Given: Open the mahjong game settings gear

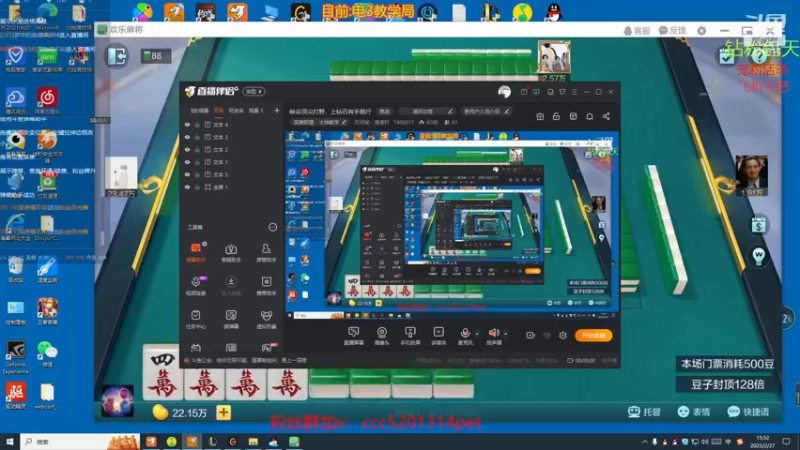Looking at the screenshot, I should click(702, 31).
